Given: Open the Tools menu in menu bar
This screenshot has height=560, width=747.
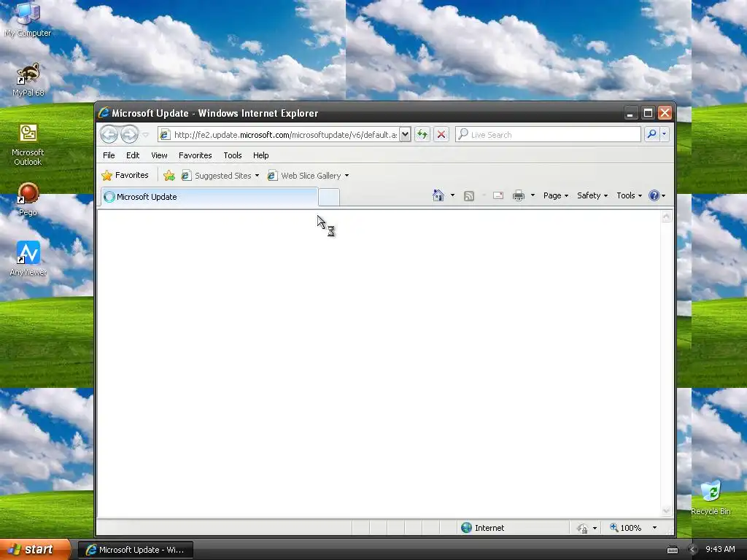Looking at the screenshot, I should tap(233, 155).
